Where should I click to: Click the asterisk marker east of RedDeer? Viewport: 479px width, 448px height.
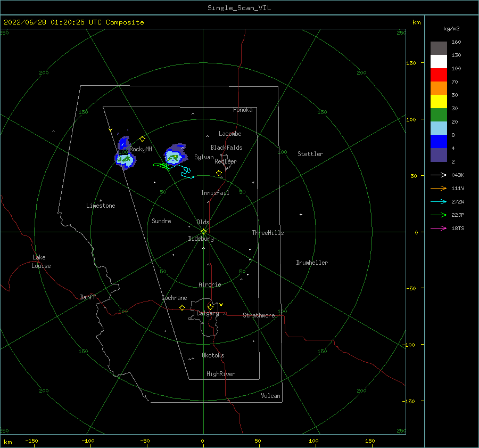coord(253,183)
